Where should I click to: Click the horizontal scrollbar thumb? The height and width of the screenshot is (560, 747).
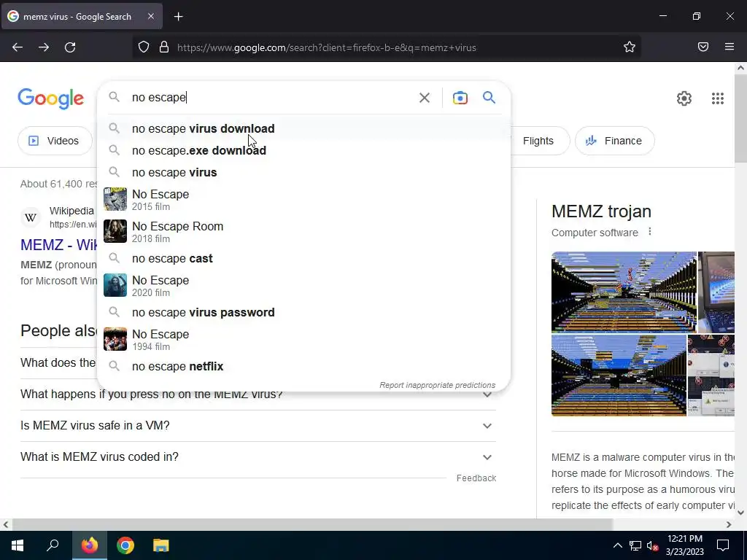click(x=312, y=525)
